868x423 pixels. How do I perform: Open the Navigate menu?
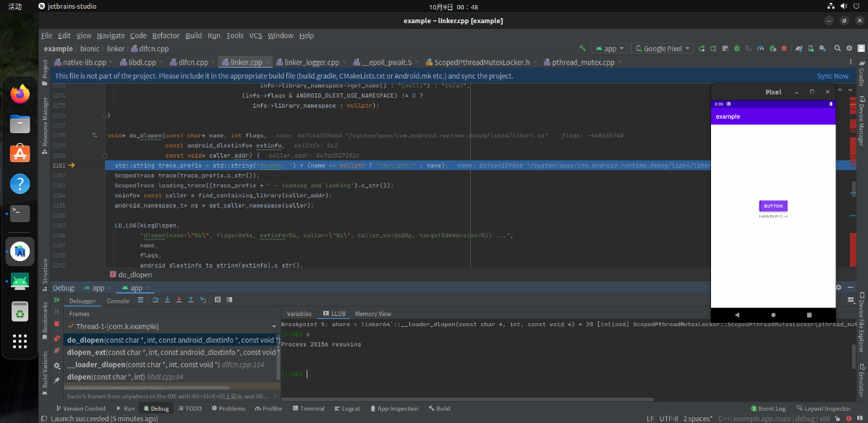pos(111,35)
